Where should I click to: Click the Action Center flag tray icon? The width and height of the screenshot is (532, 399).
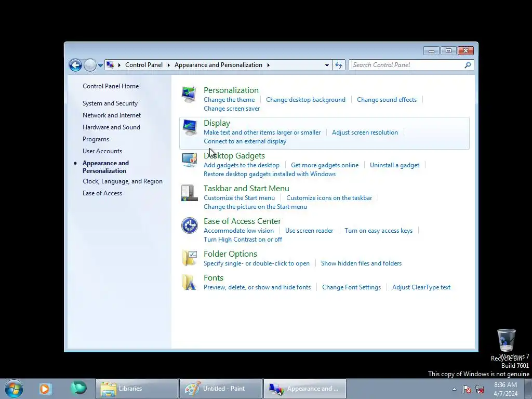[x=467, y=389]
